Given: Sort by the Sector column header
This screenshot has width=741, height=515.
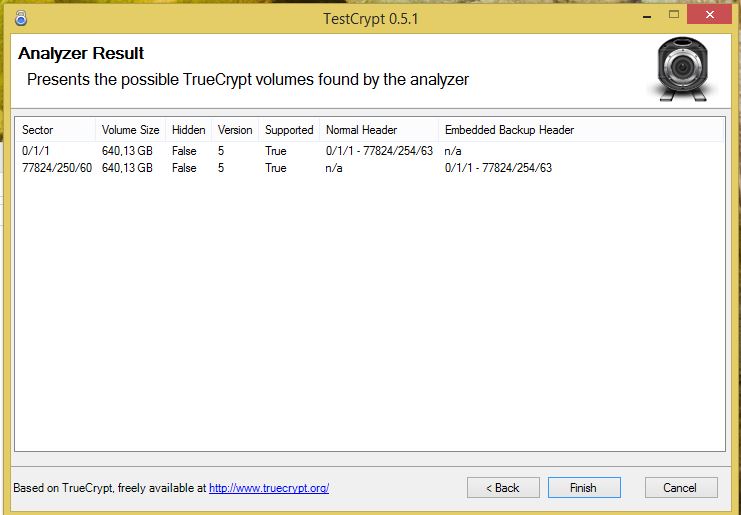Looking at the screenshot, I should point(56,130).
